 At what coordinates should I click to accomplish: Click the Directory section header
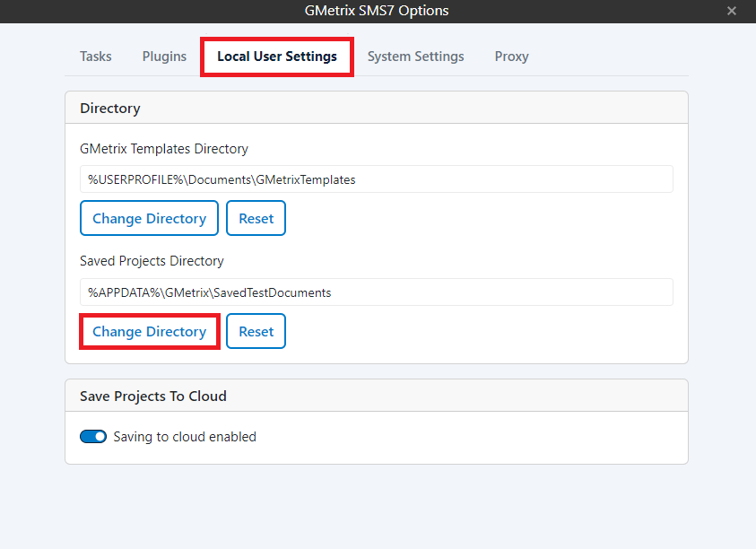click(x=377, y=108)
